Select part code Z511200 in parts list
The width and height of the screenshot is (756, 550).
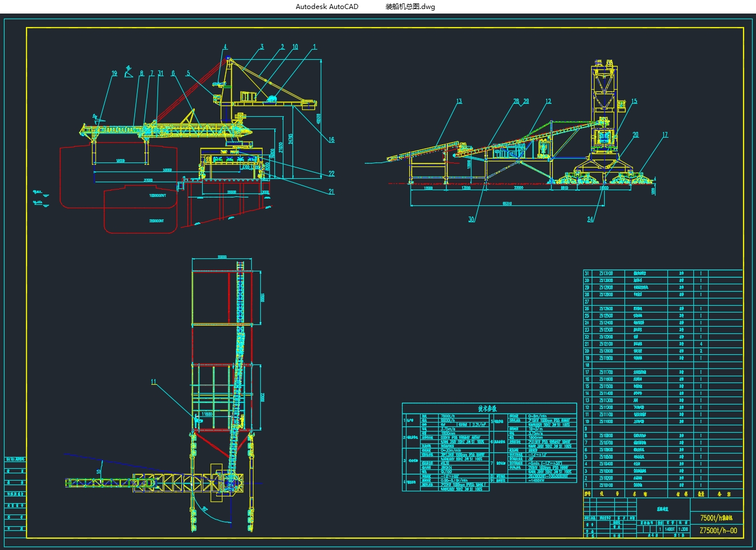606,407
